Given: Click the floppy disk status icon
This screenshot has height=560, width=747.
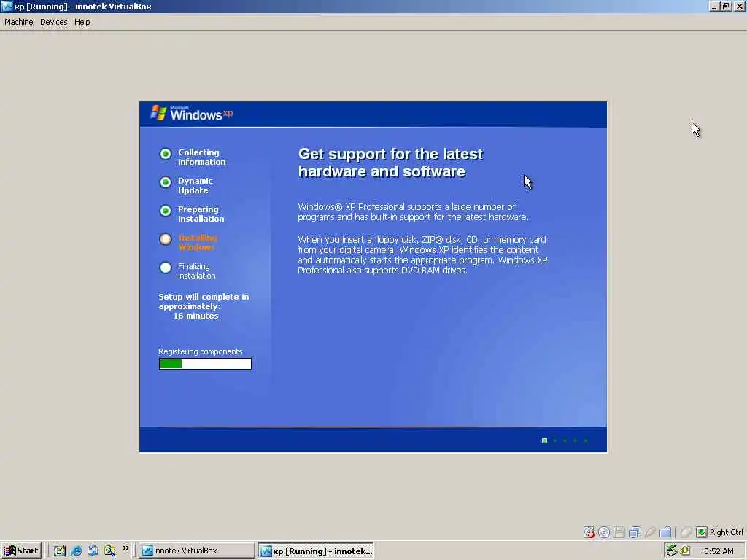Looking at the screenshot, I should point(619,532).
